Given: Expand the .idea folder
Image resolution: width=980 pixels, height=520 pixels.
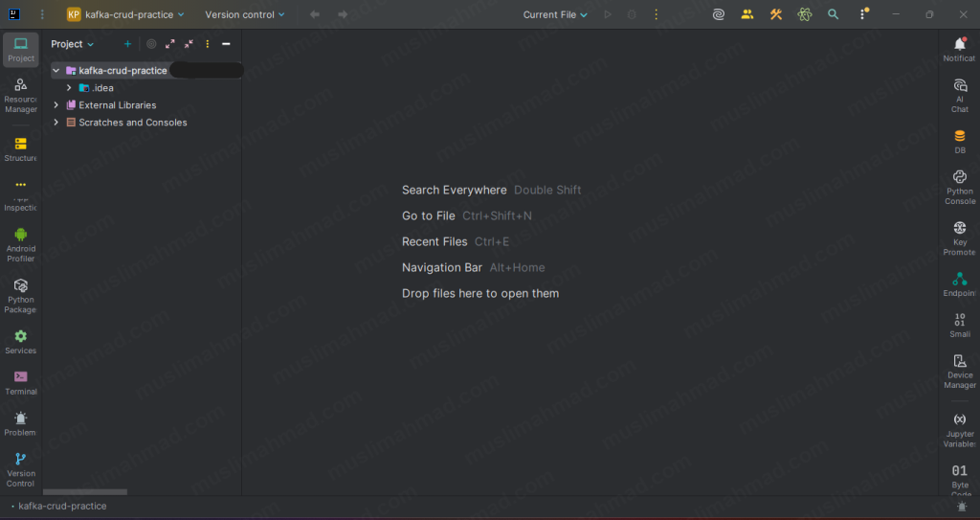Looking at the screenshot, I should 69,88.
